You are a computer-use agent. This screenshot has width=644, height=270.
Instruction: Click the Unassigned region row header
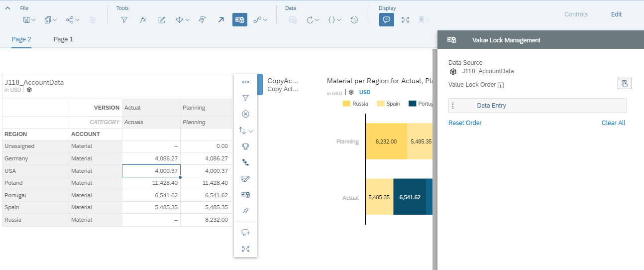(x=35, y=146)
